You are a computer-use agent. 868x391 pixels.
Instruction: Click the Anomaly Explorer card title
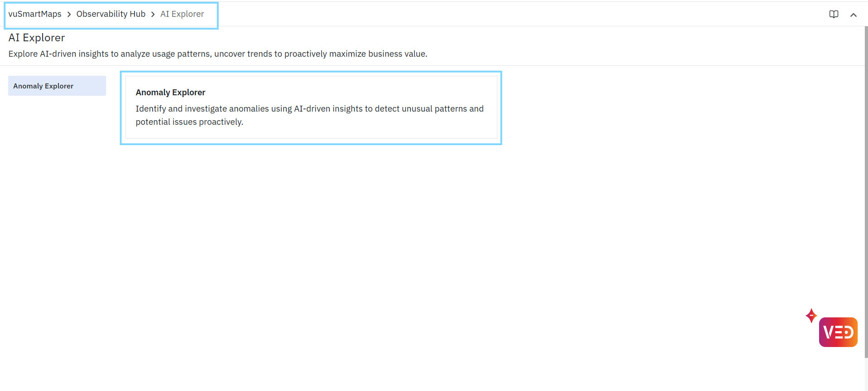point(170,93)
